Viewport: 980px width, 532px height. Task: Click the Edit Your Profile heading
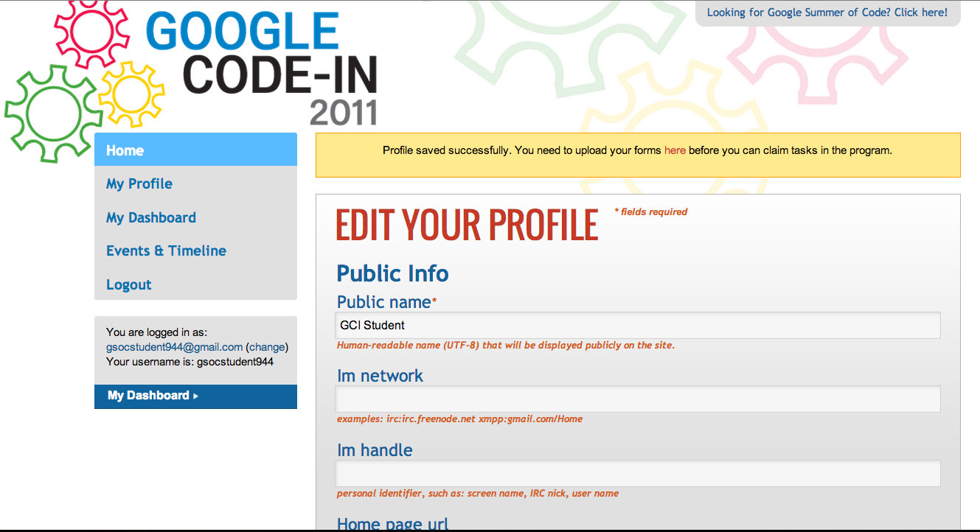[x=467, y=225]
